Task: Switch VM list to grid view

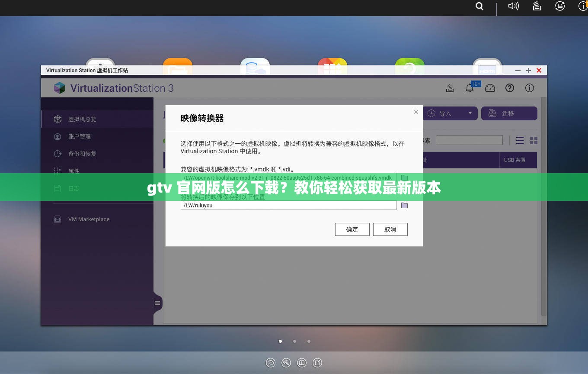Action: coord(533,140)
